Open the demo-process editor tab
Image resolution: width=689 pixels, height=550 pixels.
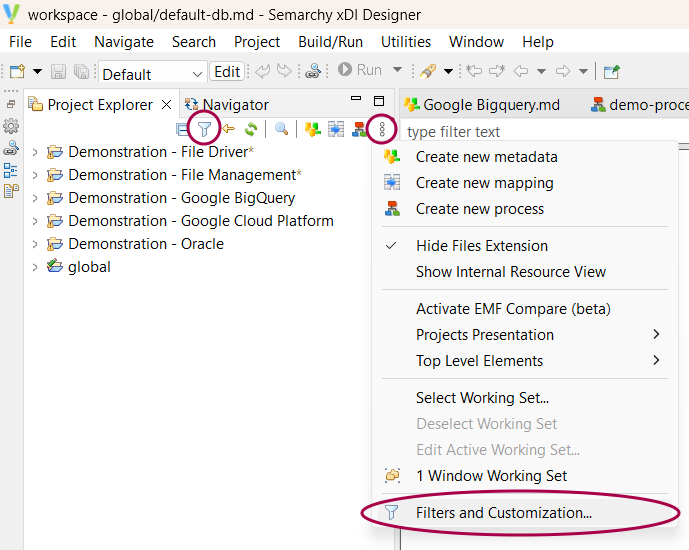coord(640,105)
